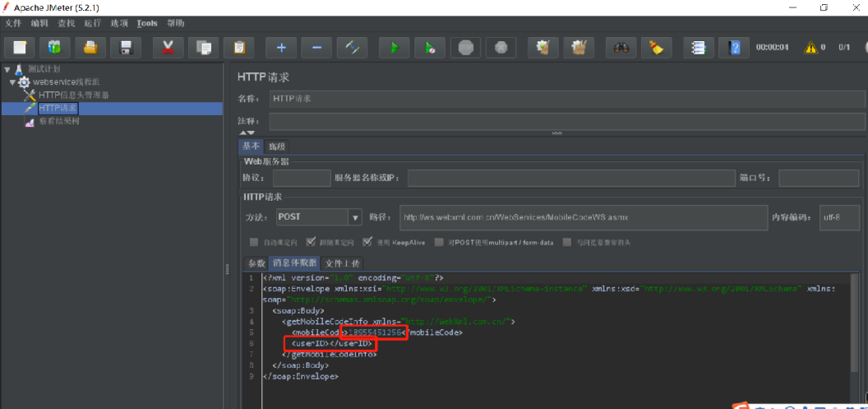Screen dimensions: 868x409
Task: Click the yellow warning errors icon
Action: click(811, 48)
